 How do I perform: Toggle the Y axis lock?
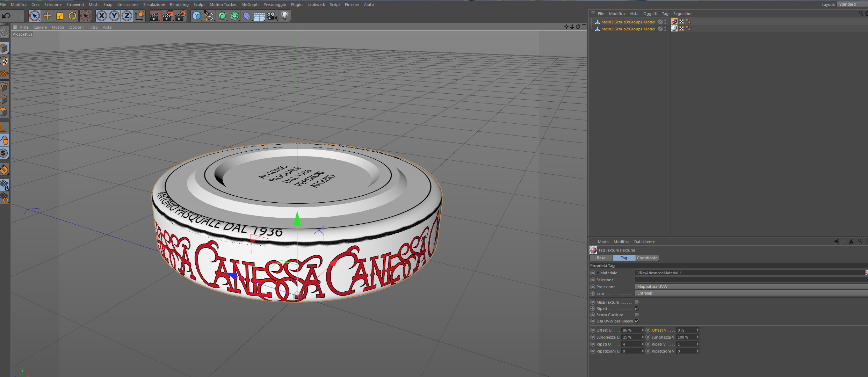(x=114, y=16)
